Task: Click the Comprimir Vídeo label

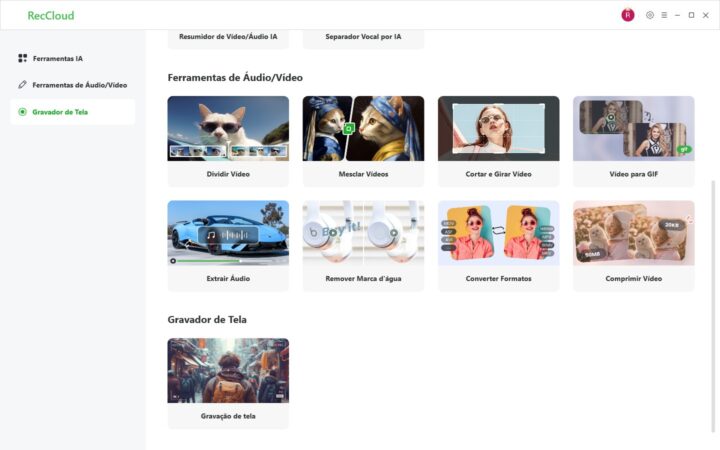Action: 633,278
